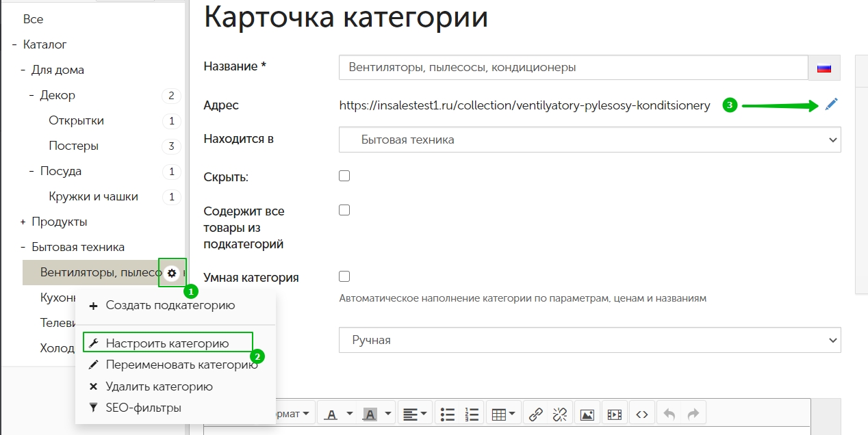Click the text alignment icon

410,414
